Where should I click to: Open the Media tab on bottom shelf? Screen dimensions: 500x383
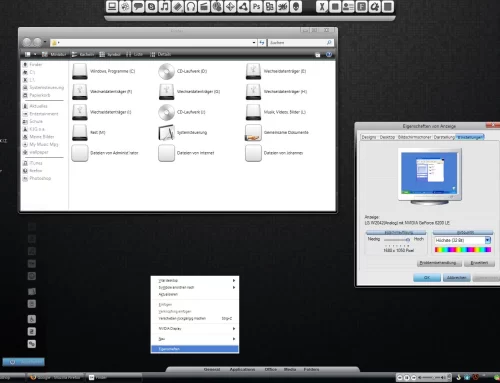click(290, 369)
